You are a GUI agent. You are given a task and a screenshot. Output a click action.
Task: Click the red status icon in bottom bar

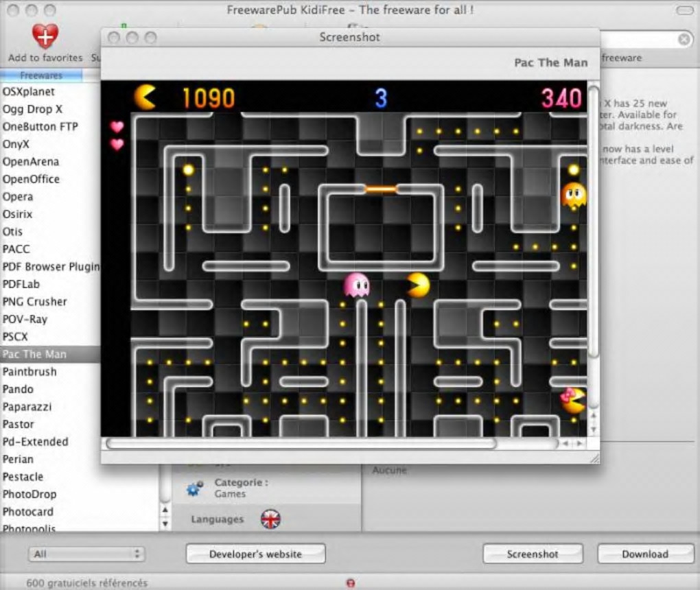(x=351, y=583)
